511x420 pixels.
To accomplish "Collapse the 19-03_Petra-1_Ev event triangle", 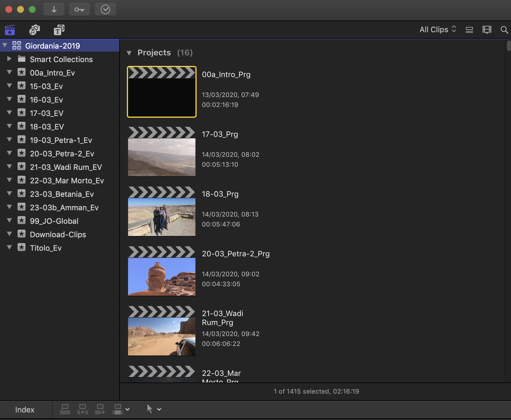I will pyautogui.click(x=9, y=139).
